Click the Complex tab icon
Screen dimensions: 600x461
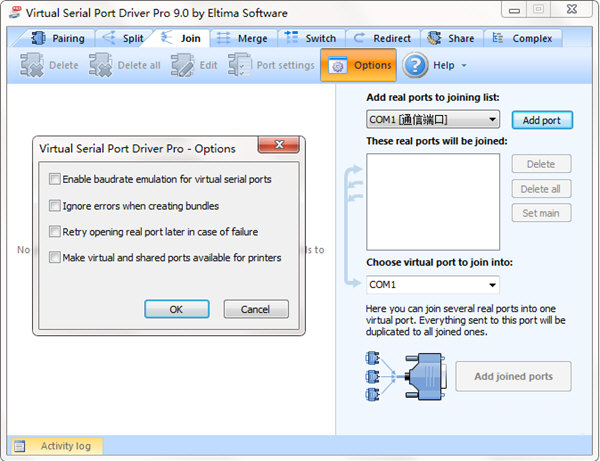(x=497, y=38)
